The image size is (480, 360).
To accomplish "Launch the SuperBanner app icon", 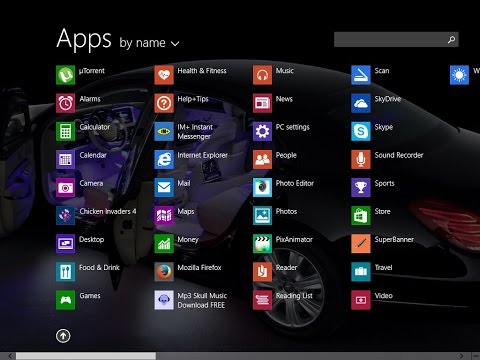I will coord(361,244).
